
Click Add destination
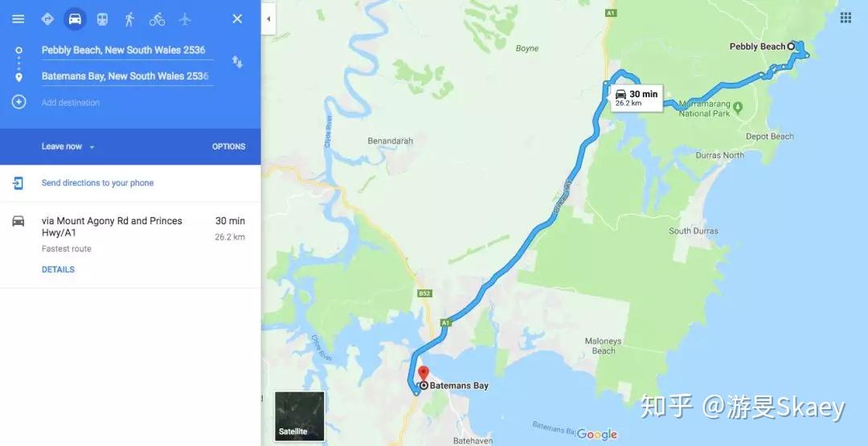tap(70, 102)
